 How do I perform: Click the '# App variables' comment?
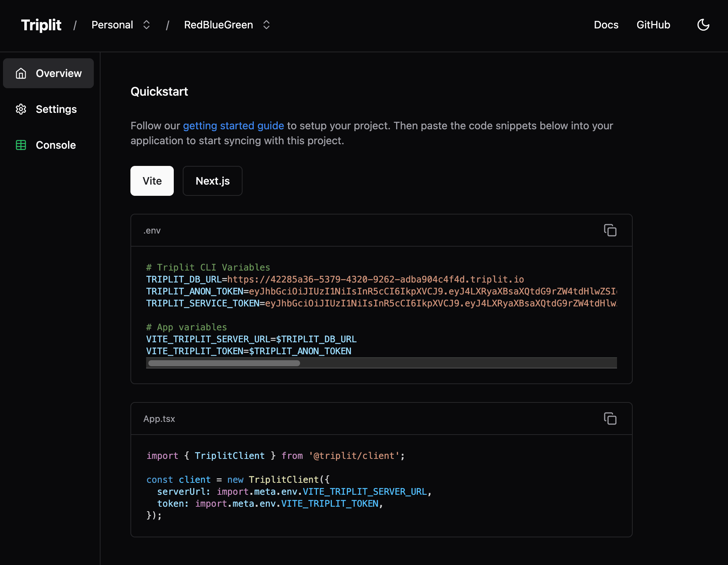tap(186, 327)
